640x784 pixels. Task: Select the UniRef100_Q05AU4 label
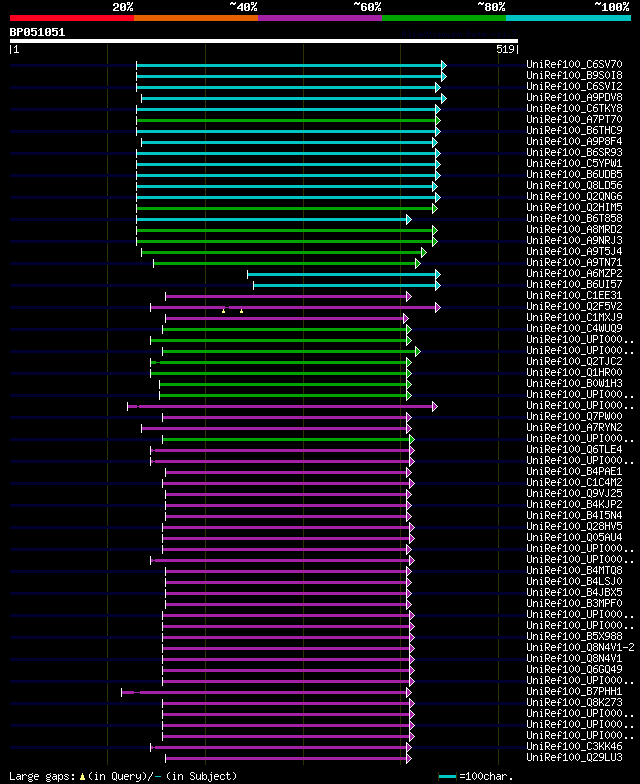(x=574, y=538)
